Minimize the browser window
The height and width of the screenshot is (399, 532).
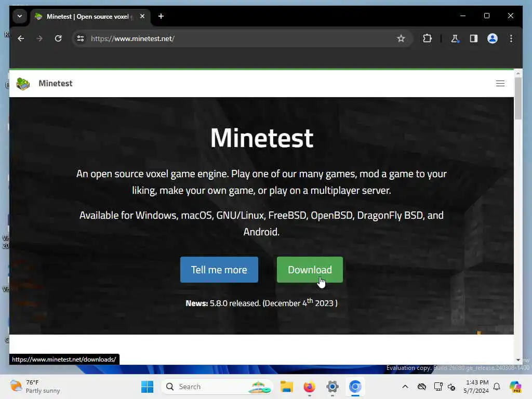[463, 16]
